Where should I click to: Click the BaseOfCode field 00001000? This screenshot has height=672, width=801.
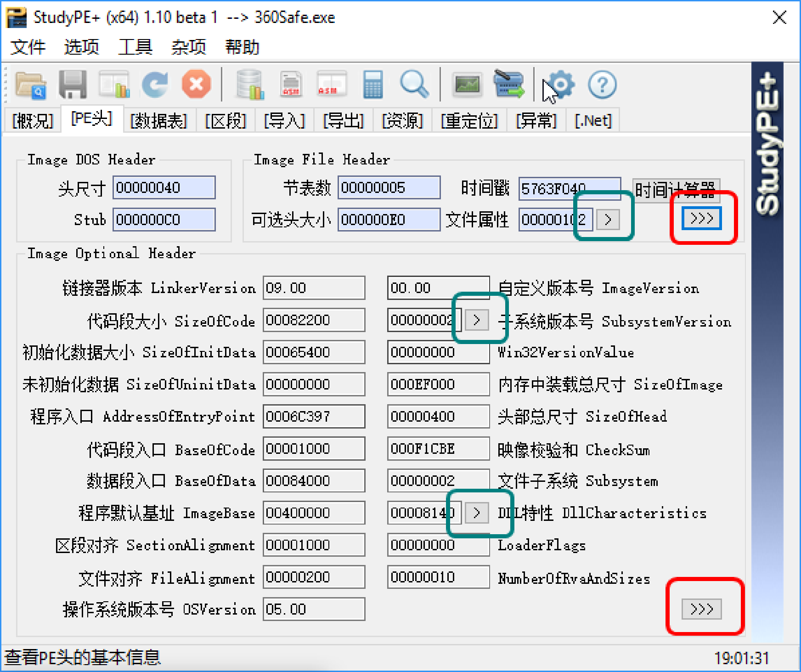click(x=314, y=448)
